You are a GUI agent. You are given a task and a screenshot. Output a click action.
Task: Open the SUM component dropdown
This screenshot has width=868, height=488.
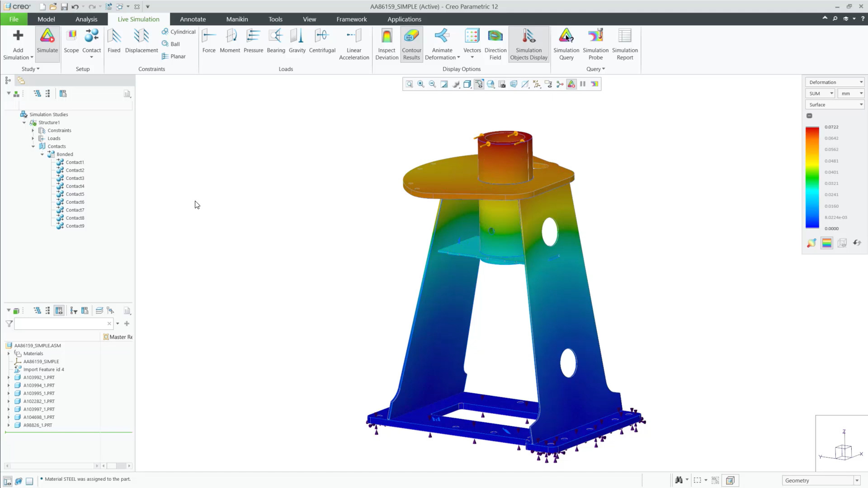tap(820, 94)
